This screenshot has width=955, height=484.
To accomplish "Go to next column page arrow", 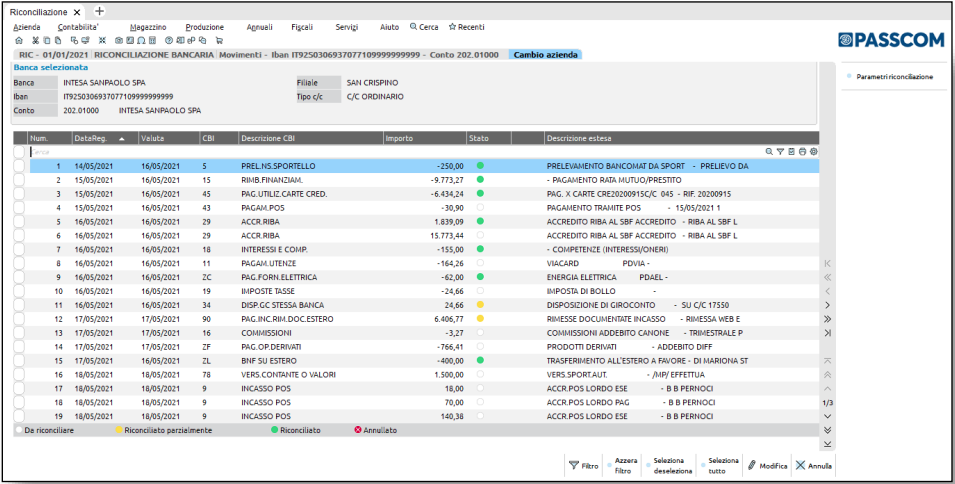I will click(827, 304).
